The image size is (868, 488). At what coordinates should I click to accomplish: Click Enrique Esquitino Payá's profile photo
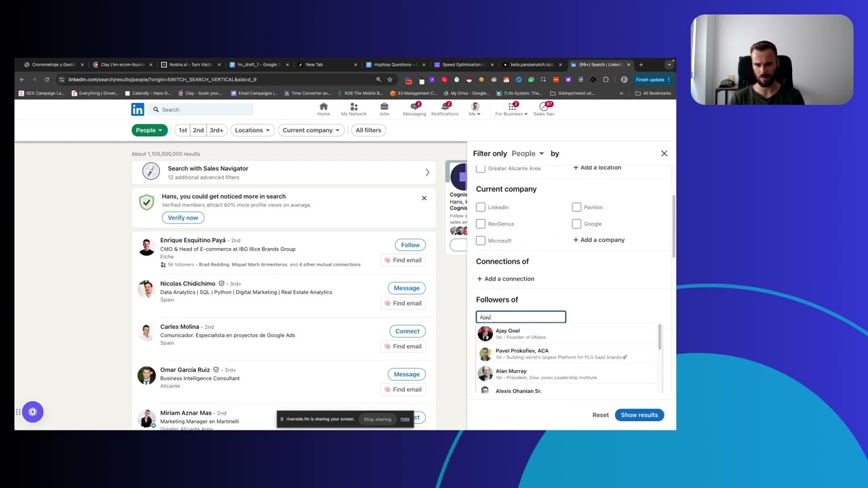(146, 248)
